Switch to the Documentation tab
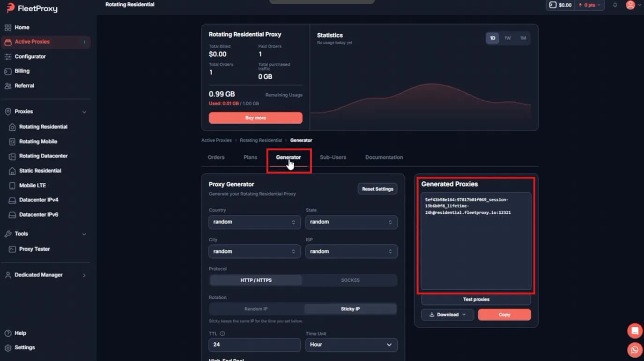Screen dimensions: 644x361 point(384,158)
